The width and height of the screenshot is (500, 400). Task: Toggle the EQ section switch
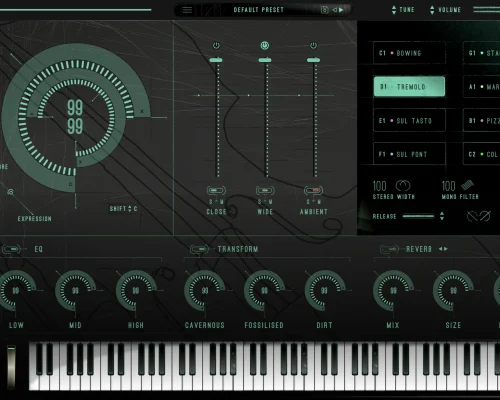coord(11,249)
